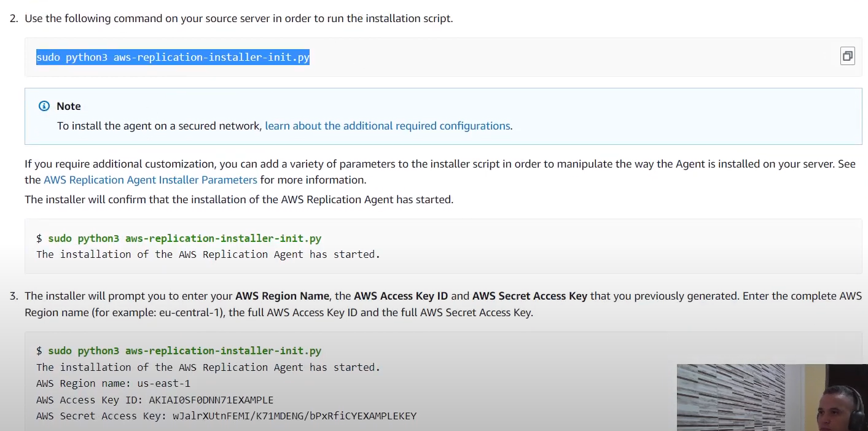Open AWS Replication Agent Installer Parameters link
Screen dimensions: 868x431
click(x=151, y=180)
